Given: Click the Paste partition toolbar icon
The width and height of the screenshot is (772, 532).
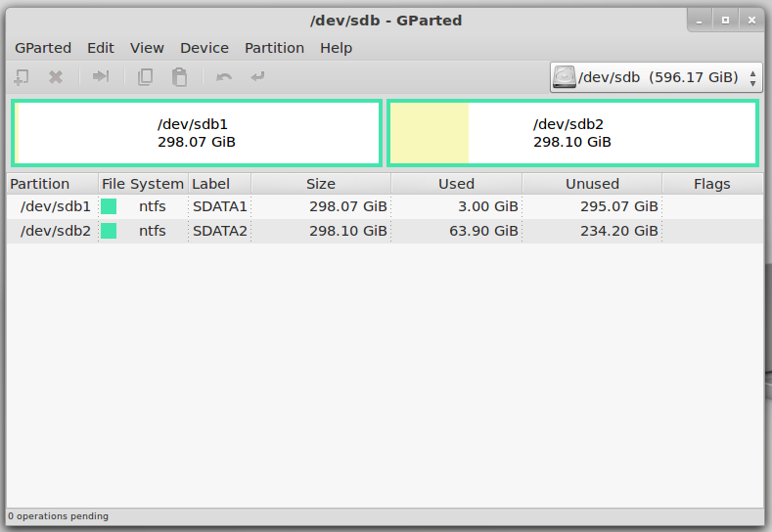Looking at the screenshot, I should pyautogui.click(x=179, y=77).
